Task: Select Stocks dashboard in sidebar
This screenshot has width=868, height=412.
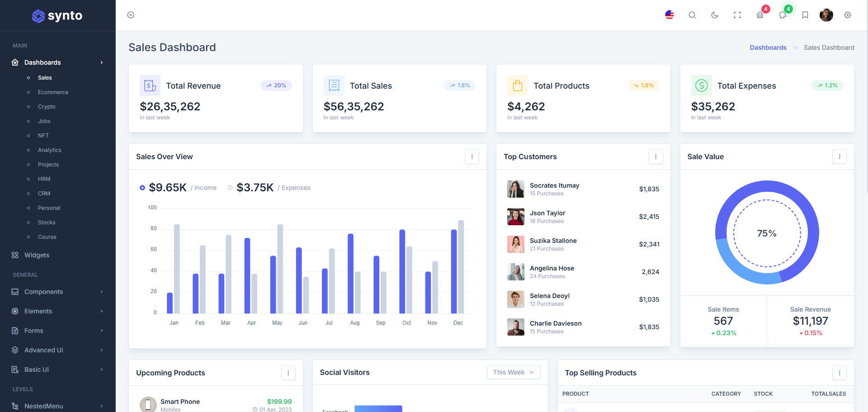Action: pyautogui.click(x=47, y=223)
